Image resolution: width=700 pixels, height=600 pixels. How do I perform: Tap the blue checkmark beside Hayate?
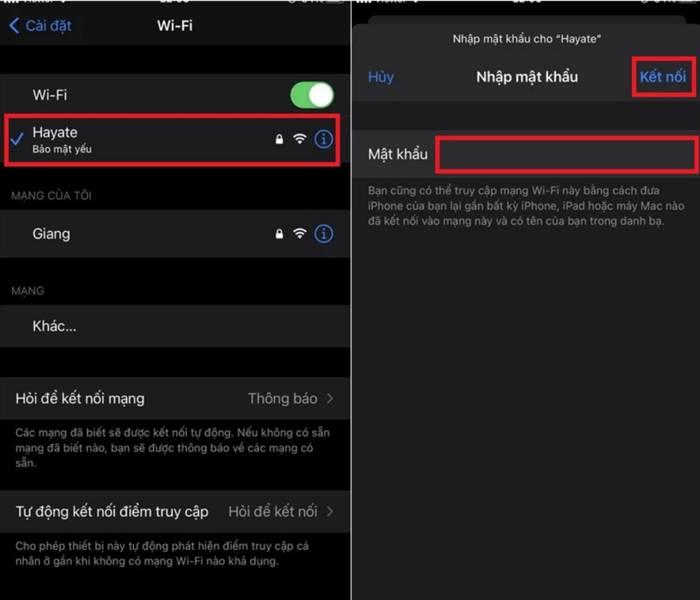[17, 140]
